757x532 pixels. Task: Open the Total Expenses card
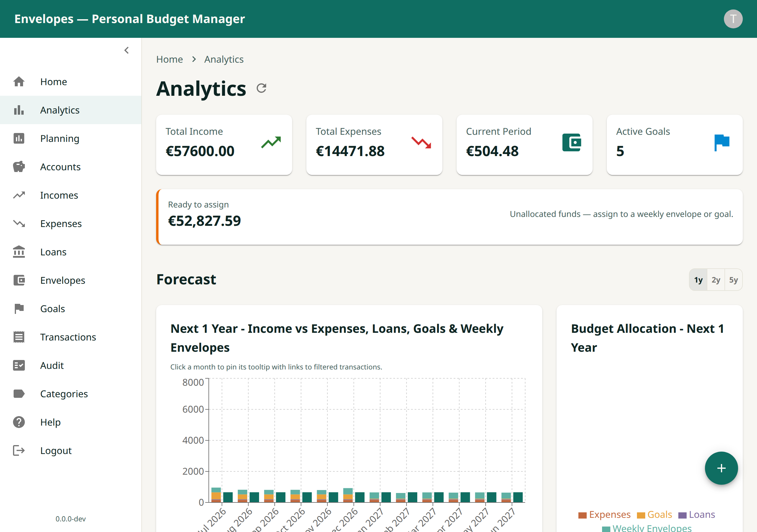coord(374,145)
